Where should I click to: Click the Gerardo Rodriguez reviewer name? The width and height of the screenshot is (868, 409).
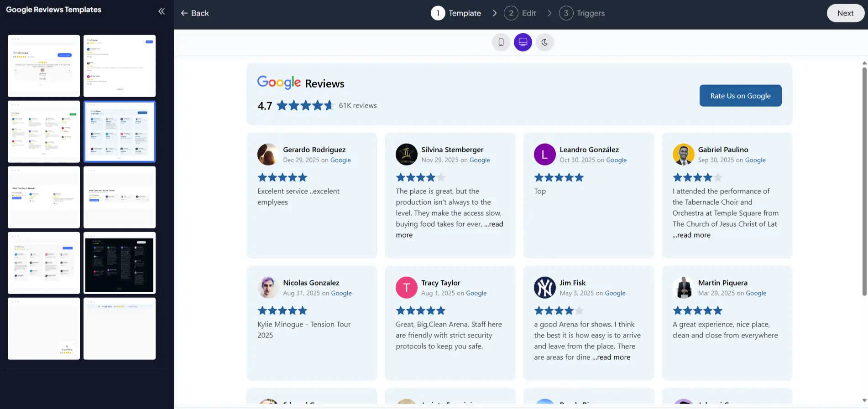coord(314,150)
